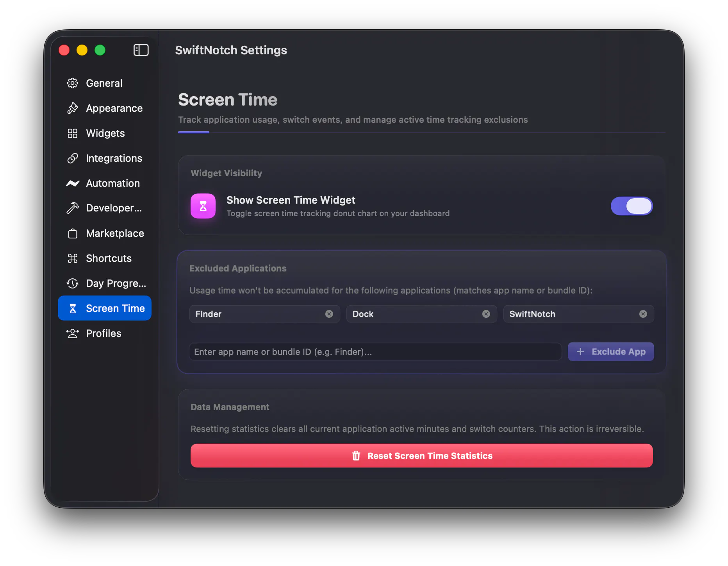Viewport: 728px width, 566px height.
Task: Click the yellow minimize window button
Action: pos(82,50)
